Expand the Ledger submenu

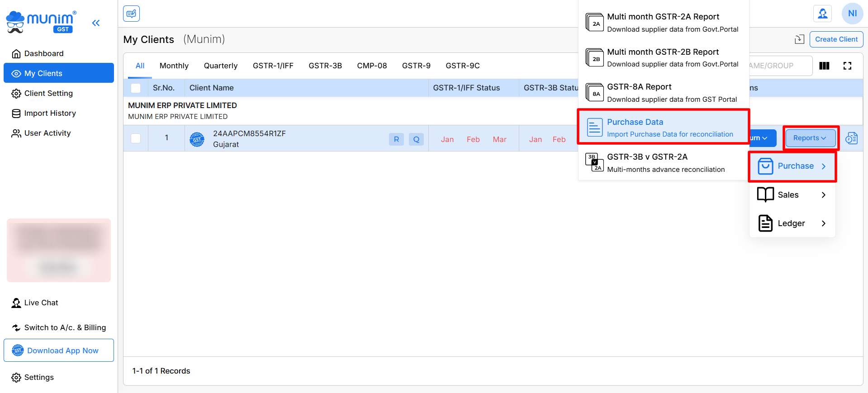(792, 223)
